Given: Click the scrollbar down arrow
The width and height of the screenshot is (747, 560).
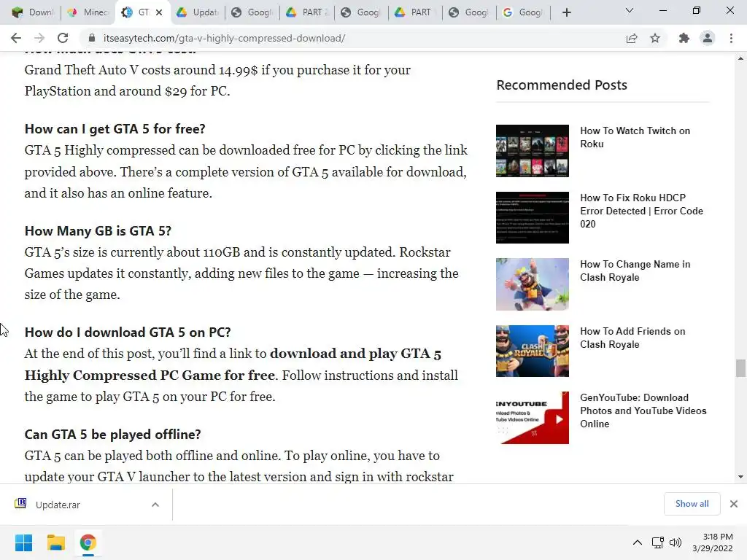Looking at the screenshot, I should 740,477.
